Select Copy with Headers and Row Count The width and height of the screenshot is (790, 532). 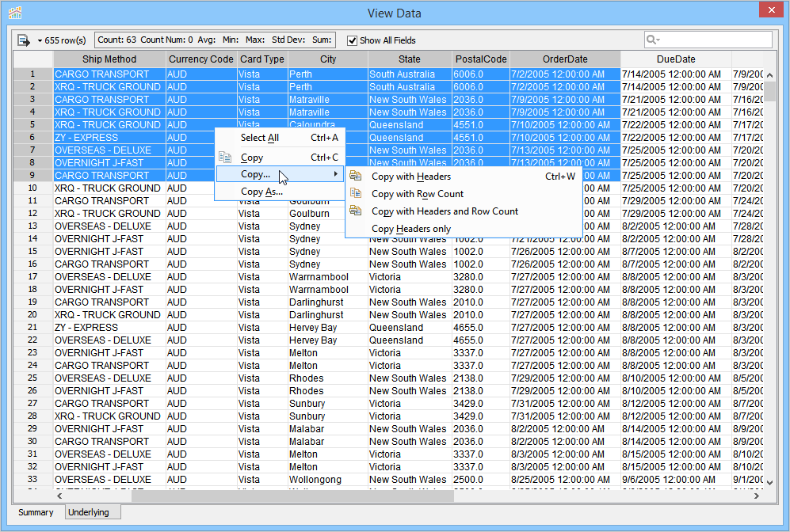[x=464, y=211]
